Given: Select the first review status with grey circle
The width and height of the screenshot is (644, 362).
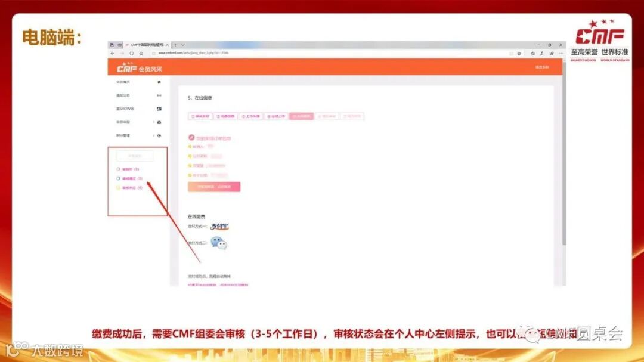Looking at the screenshot, I should [128, 169].
